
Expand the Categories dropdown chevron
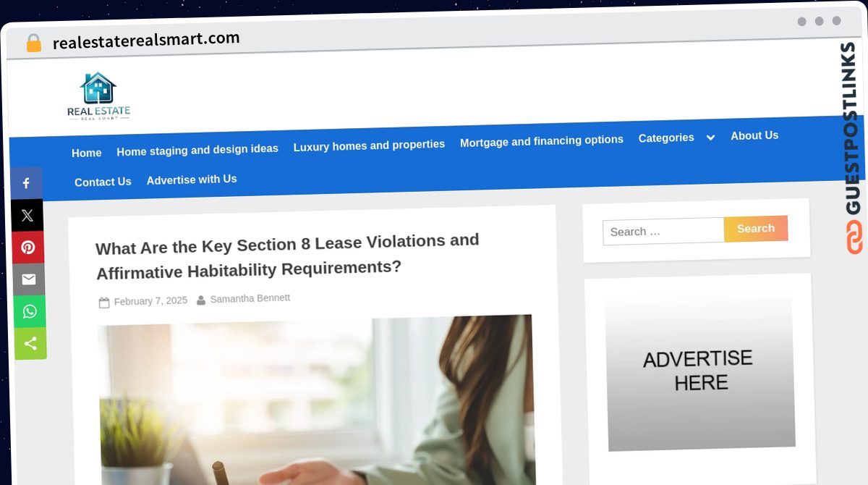coord(710,138)
